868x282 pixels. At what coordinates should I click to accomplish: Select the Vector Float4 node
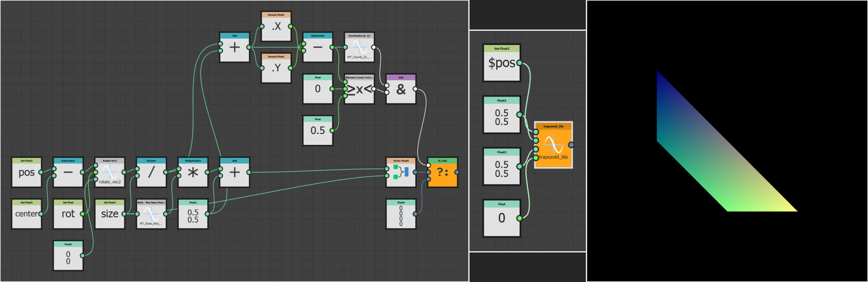coord(401,172)
